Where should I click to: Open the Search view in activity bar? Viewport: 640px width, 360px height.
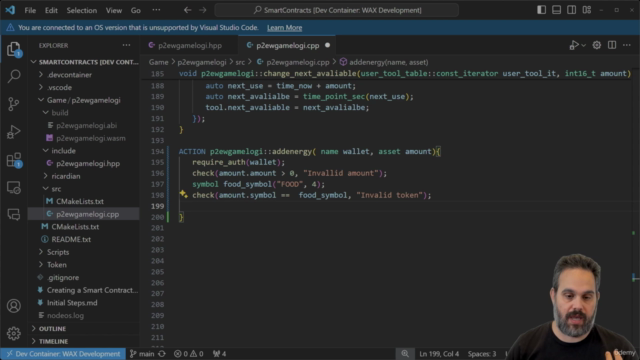click(13, 76)
